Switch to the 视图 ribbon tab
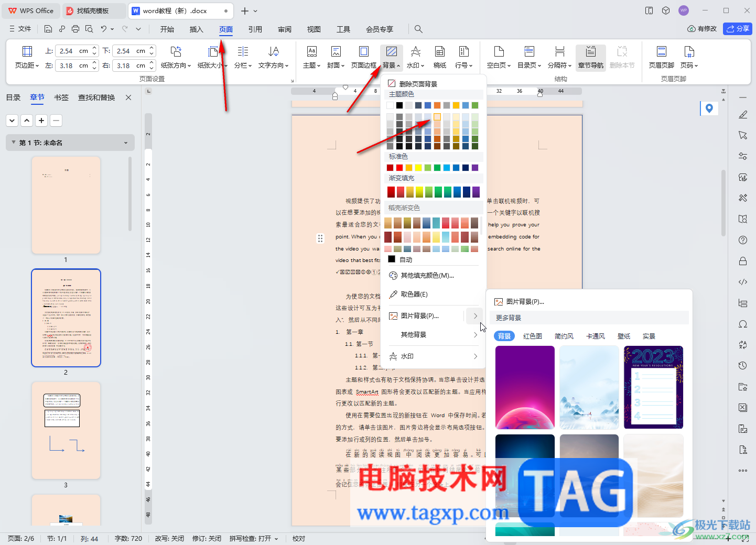The width and height of the screenshot is (756, 545). coord(314,29)
